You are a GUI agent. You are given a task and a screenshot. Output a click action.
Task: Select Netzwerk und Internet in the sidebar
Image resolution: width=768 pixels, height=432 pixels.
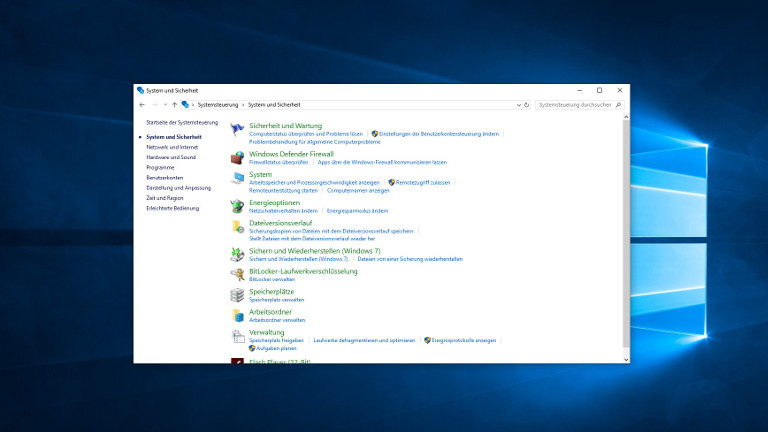[172, 147]
